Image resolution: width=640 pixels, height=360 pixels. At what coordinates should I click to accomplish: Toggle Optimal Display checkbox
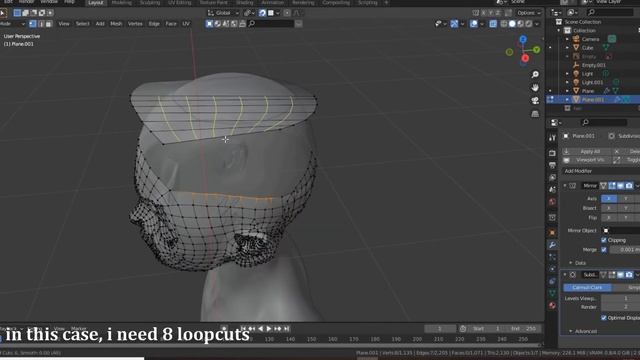pos(604,318)
